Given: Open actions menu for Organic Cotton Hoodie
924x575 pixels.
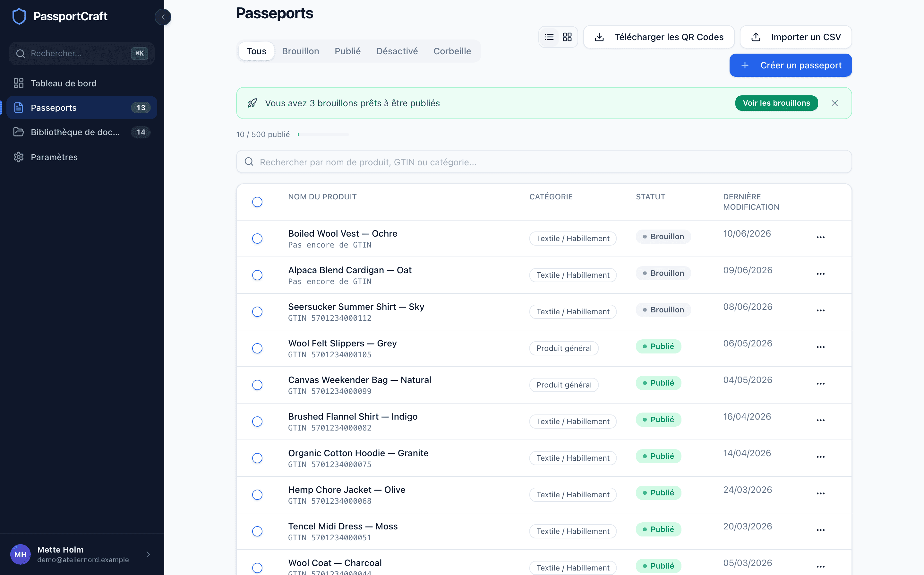Looking at the screenshot, I should [x=821, y=457].
